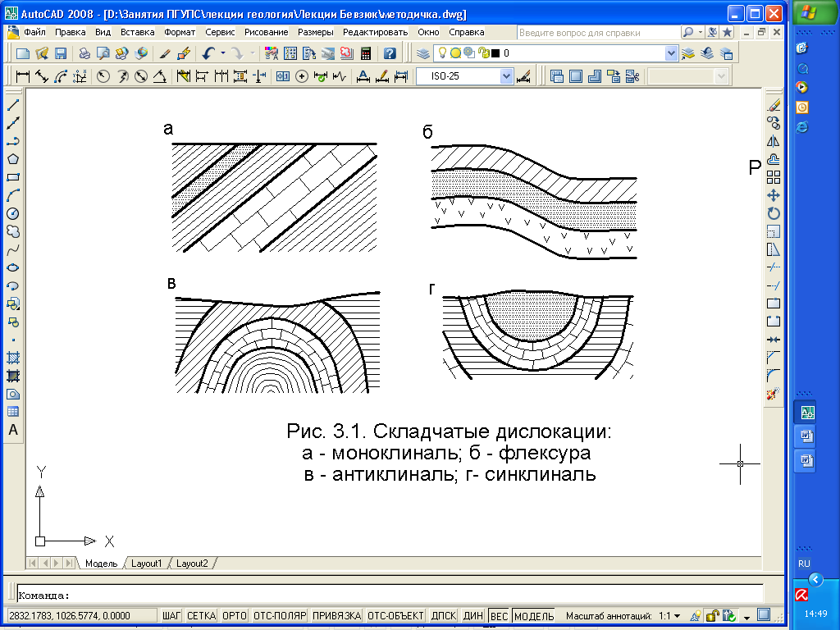Print the drawing using the printer icon
This screenshot has width=840, height=630.
click(84, 53)
